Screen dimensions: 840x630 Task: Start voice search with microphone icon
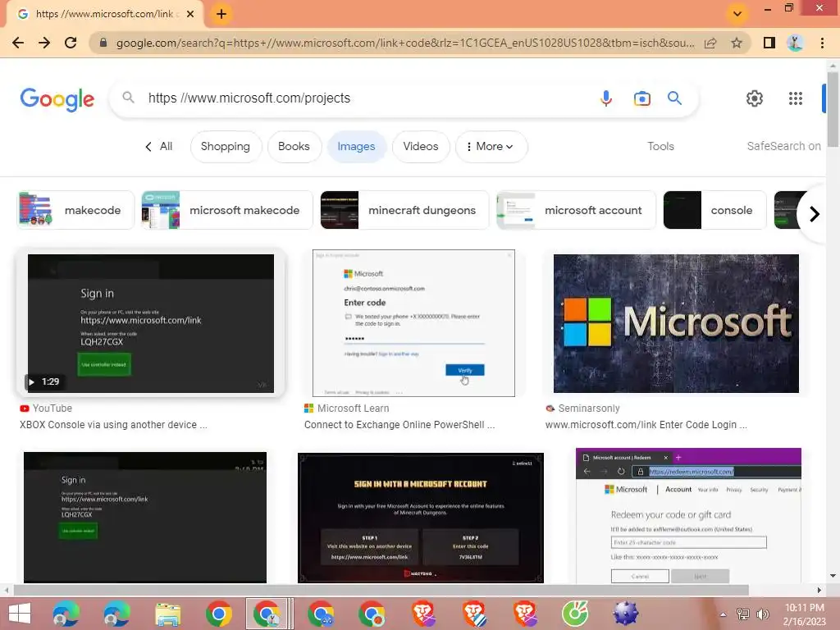[606, 98]
